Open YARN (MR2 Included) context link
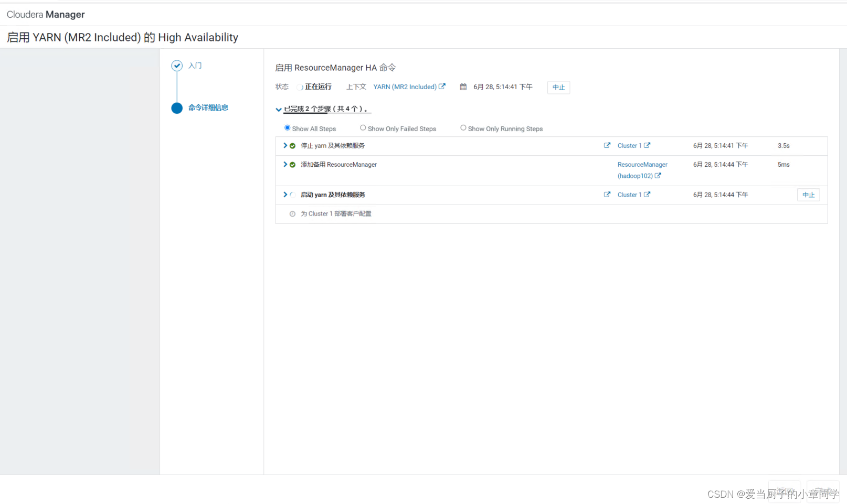Screen dimensions: 847x504 click(409, 87)
